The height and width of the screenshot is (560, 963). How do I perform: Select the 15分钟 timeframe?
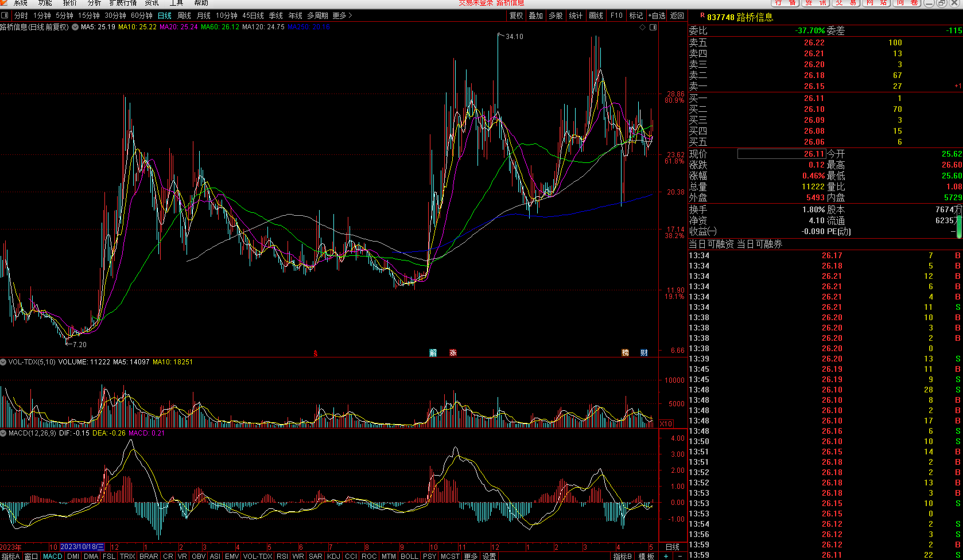click(x=88, y=15)
